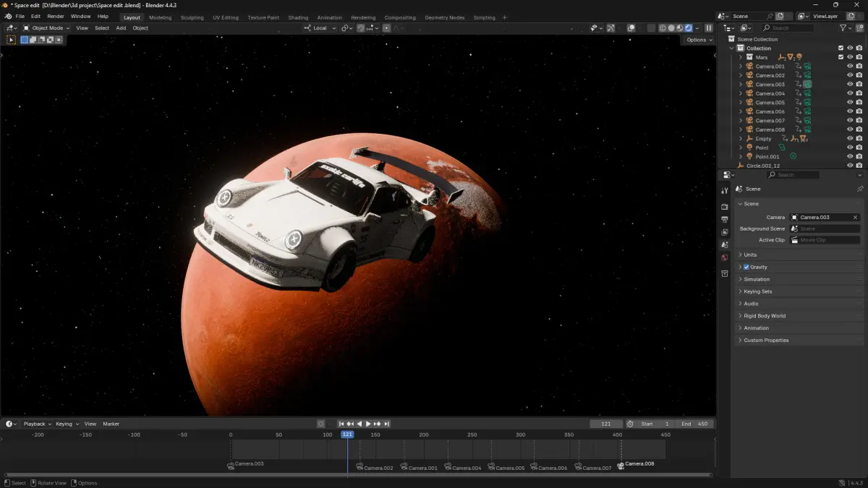Toggle proportional editing in the header

click(x=386, y=28)
